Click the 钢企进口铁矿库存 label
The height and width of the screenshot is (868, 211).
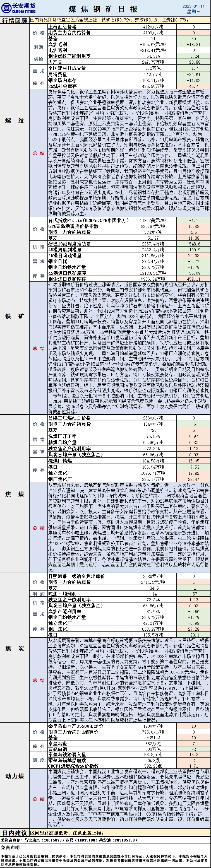pyautogui.click(x=67, y=279)
